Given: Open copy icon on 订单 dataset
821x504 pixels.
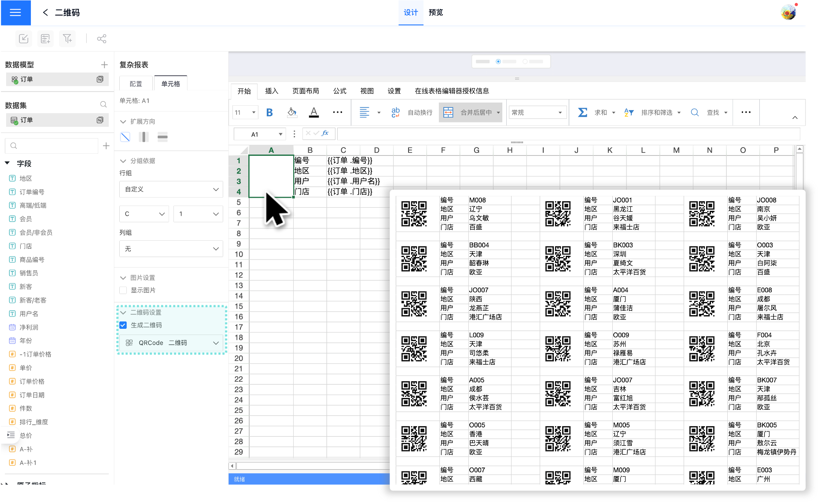Looking at the screenshot, I should 100,120.
